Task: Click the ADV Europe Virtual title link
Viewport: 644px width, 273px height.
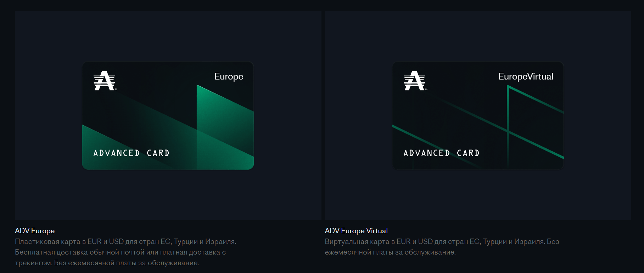Action: click(x=356, y=231)
